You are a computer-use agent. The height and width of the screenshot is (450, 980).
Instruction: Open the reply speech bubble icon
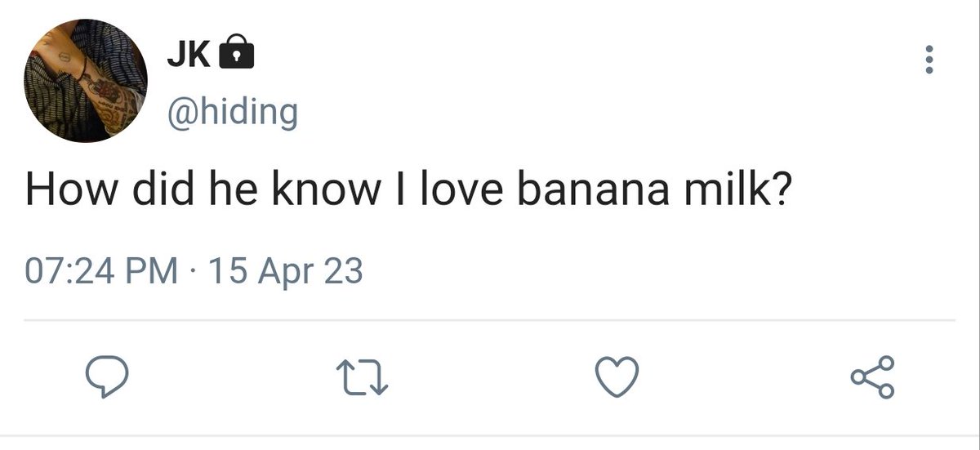coord(107,378)
